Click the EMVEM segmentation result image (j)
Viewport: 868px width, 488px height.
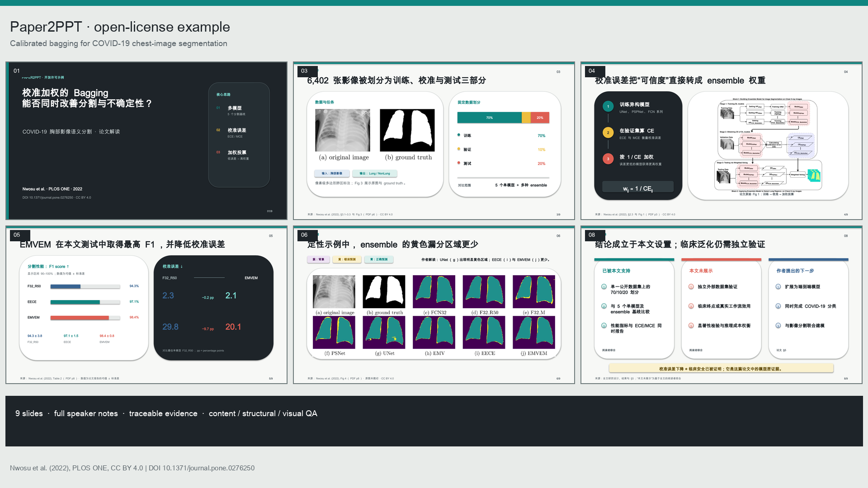click(533, 333)
